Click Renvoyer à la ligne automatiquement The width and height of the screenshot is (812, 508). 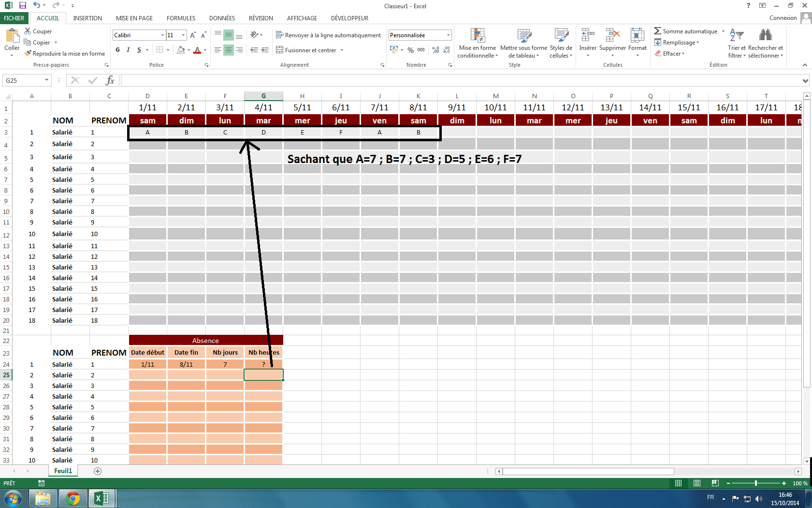[x=328, y=35]
